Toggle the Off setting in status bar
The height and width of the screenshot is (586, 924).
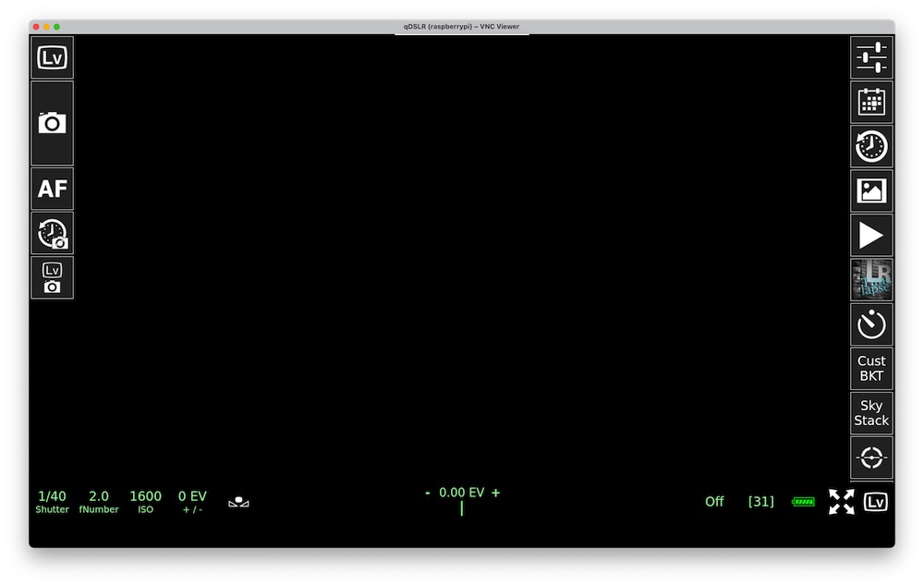tap(713, 502)
